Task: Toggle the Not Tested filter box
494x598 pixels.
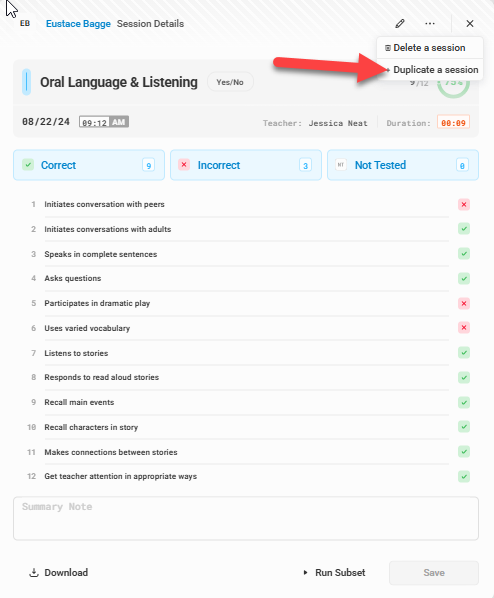Action: [x=403, y=165]
